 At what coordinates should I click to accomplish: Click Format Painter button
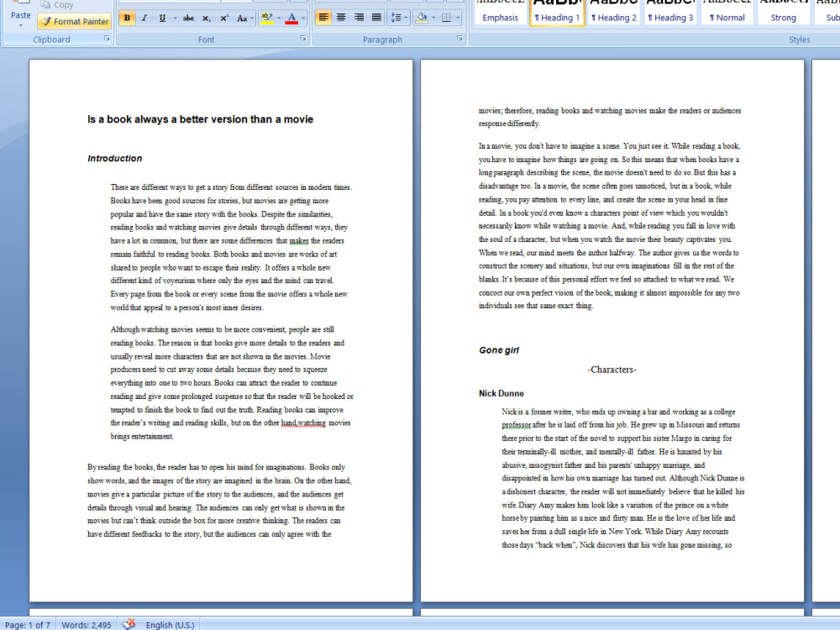(75, 22)
